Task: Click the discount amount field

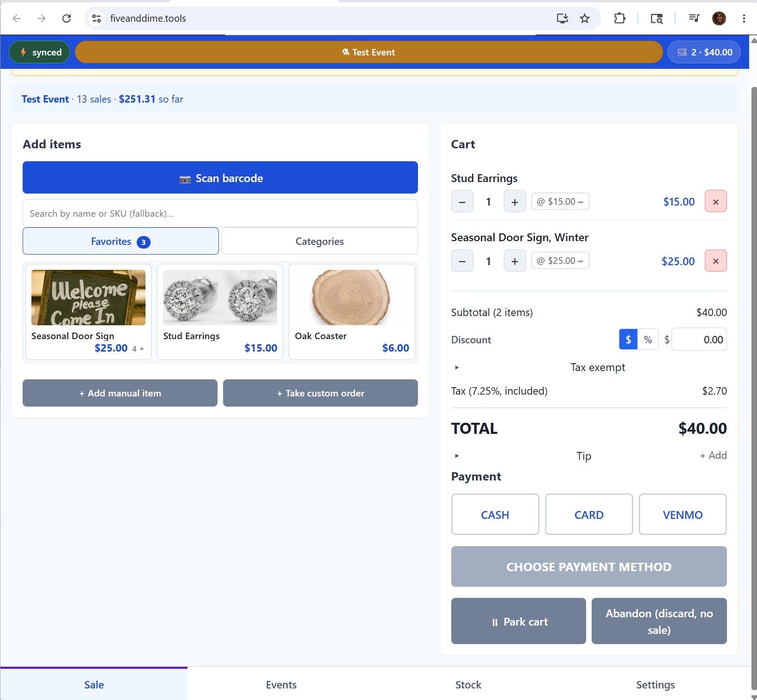Action: (699, 340)
